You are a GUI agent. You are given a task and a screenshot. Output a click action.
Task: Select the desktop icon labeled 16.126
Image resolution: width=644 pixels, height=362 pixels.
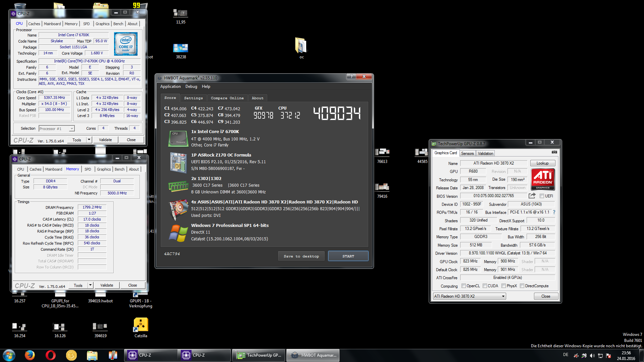(x=60, y=330)
